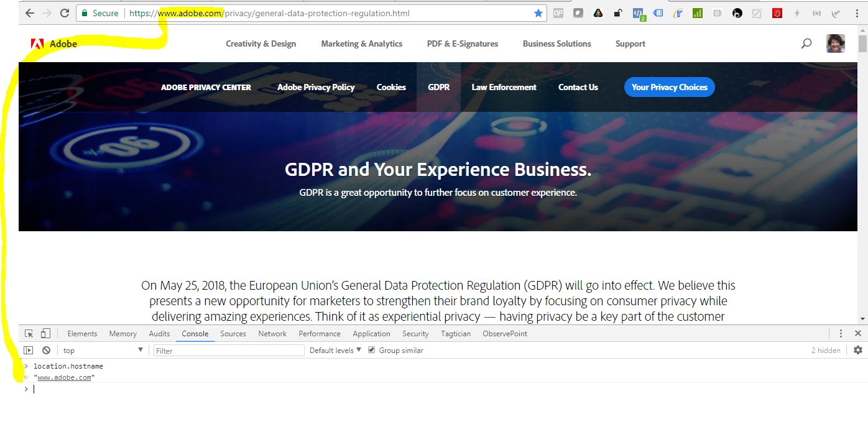
Task: Switch to the Tagtician tab
Action: (x=456, y=334)
